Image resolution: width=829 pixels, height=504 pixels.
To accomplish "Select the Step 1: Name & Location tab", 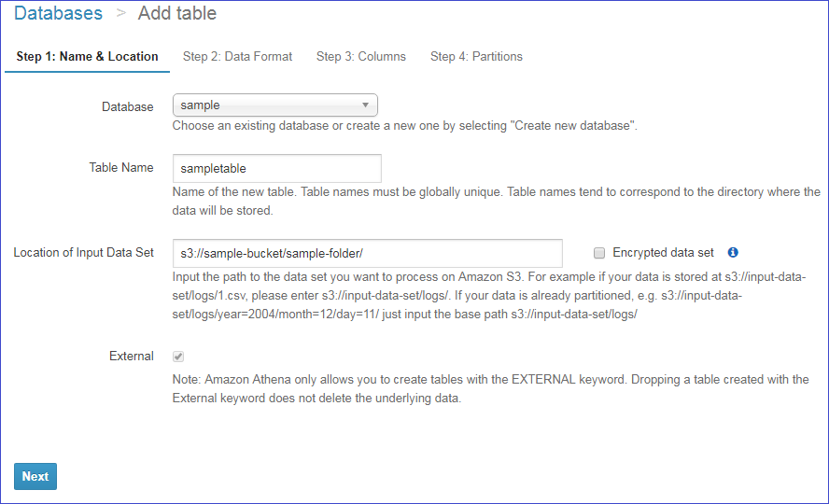I will [x=88, y=56].
